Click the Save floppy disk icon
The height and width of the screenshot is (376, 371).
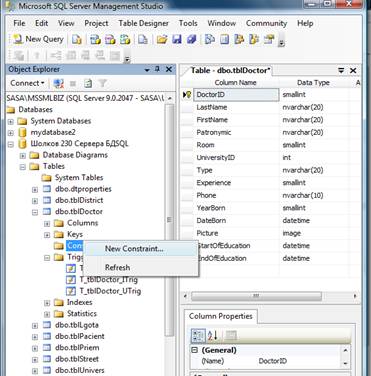pyautogui.click(x=177, y=40)
